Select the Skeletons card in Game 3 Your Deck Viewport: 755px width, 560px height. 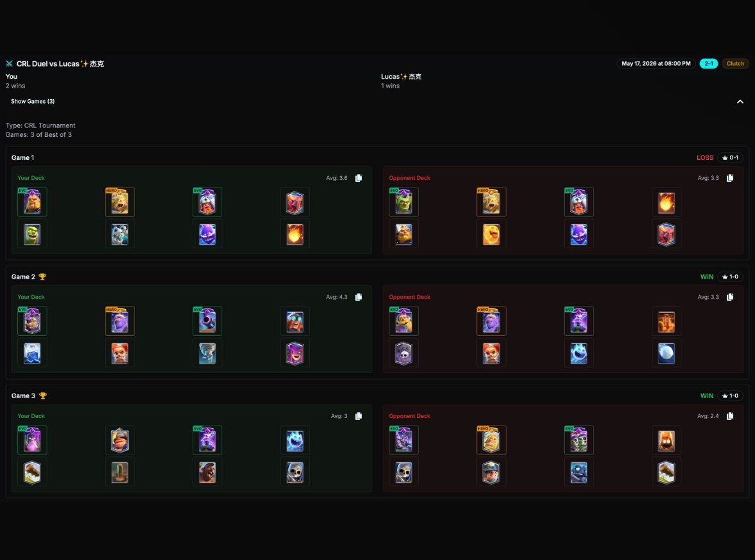tap(295, 472)
